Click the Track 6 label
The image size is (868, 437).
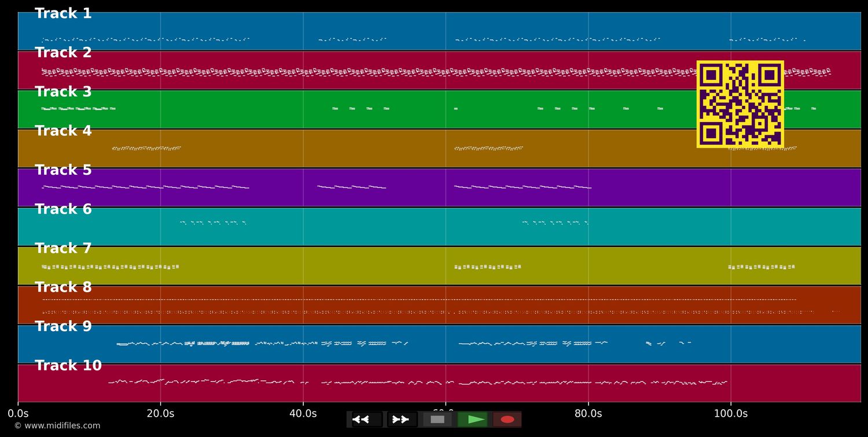point(63,210)
